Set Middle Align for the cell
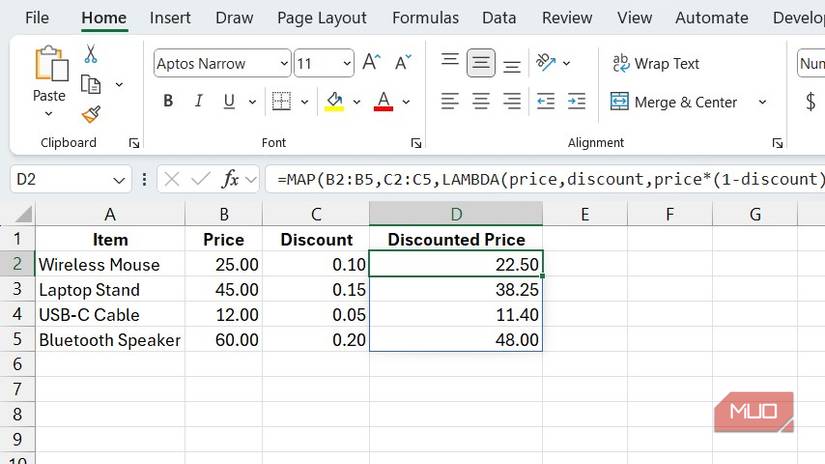The image size is (825, 464). (x=480, y=63)
